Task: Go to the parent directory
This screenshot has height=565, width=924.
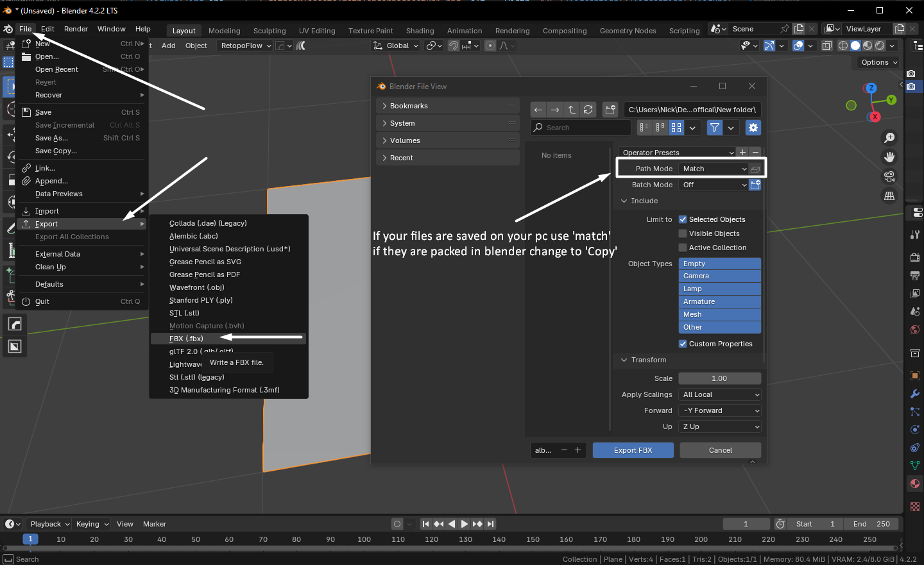Action: pos(572,110)
